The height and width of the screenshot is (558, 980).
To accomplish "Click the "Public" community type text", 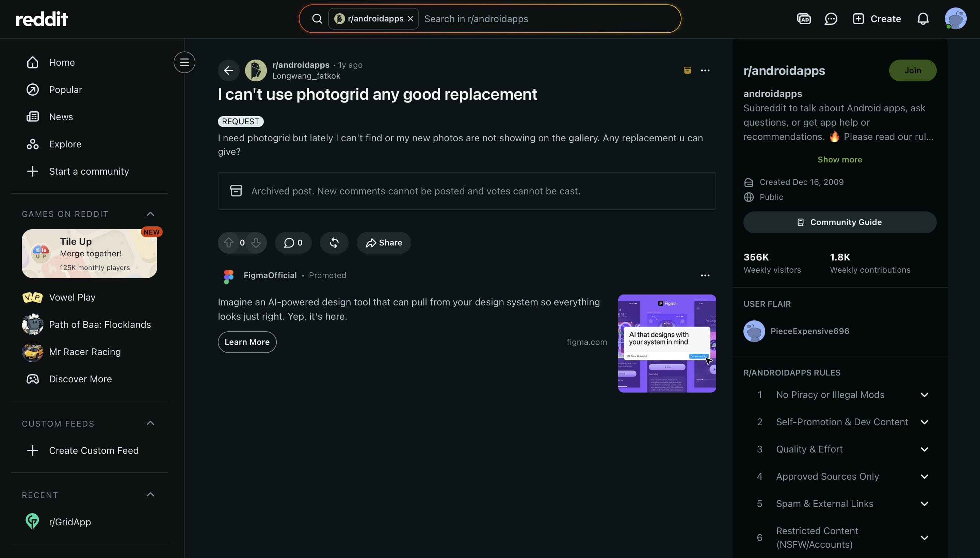I will 771,197.
